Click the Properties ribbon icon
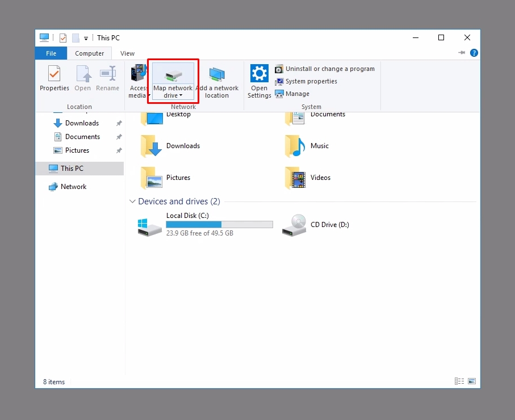 click(x=54, y=74)
